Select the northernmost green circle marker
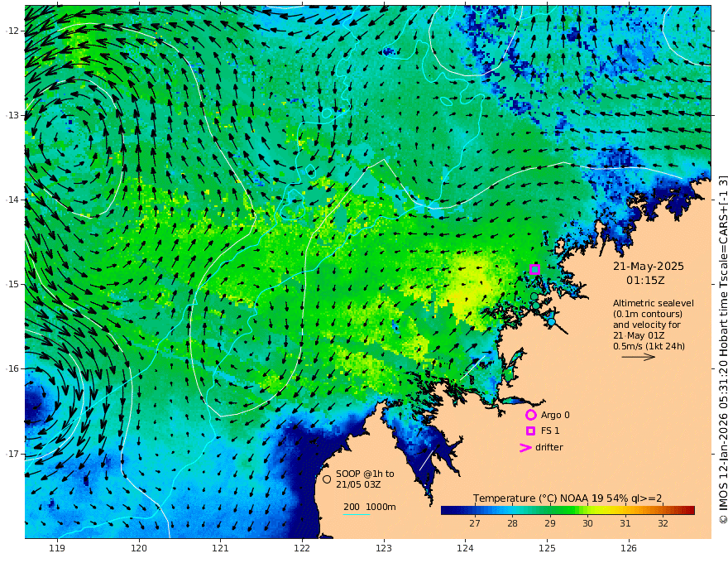 tap(534, 296)
